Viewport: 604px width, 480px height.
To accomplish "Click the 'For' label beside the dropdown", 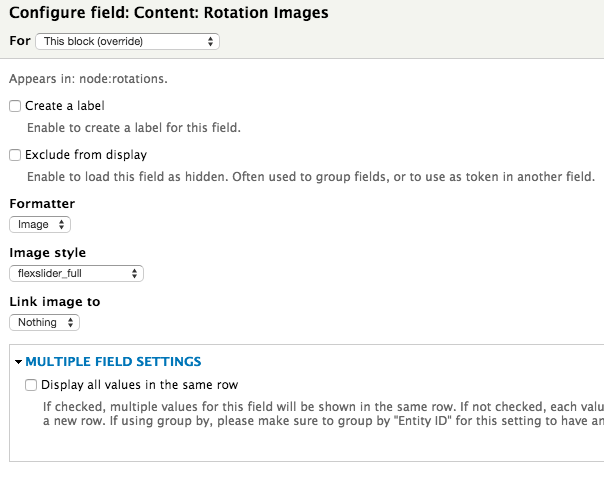I will 19,41.
